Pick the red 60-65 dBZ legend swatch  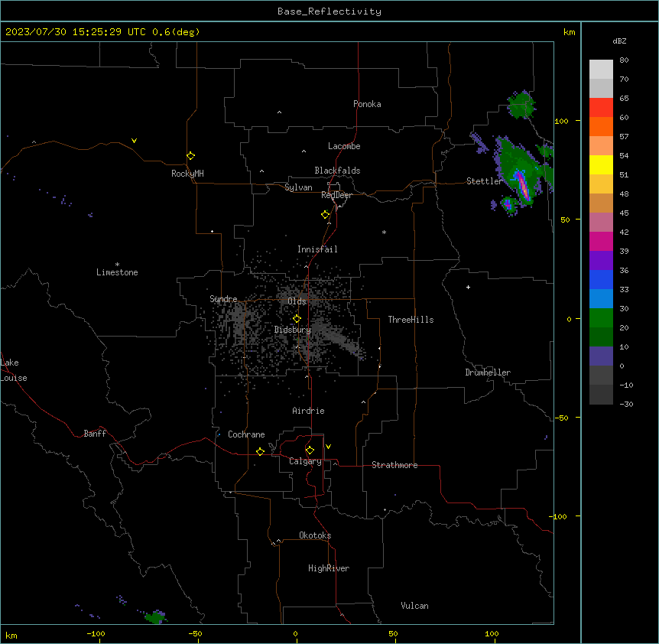601,108
